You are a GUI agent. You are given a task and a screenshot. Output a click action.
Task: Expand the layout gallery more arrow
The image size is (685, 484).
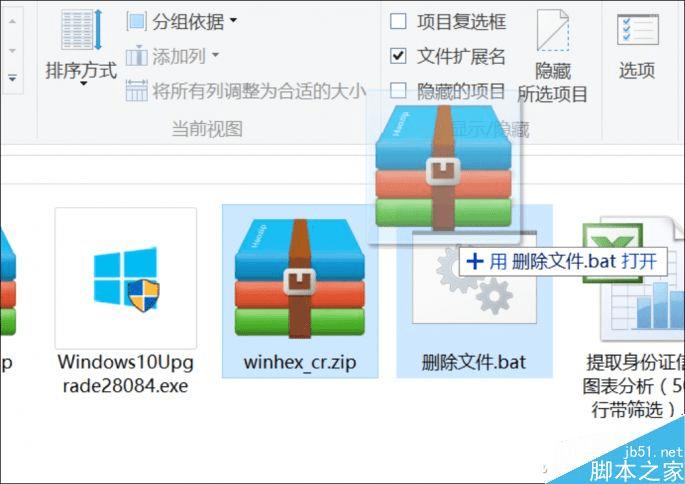tap(12, 79)
